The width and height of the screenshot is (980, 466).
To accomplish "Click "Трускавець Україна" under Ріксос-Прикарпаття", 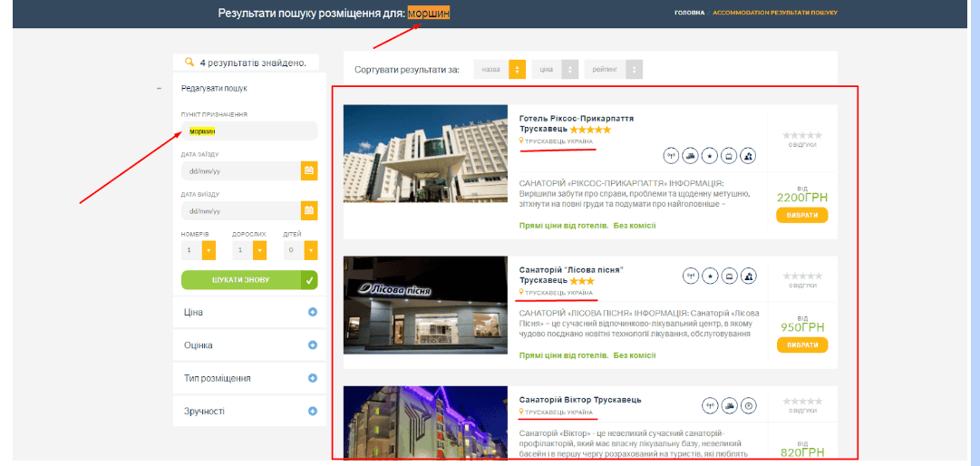I will [x=558, y=141].
